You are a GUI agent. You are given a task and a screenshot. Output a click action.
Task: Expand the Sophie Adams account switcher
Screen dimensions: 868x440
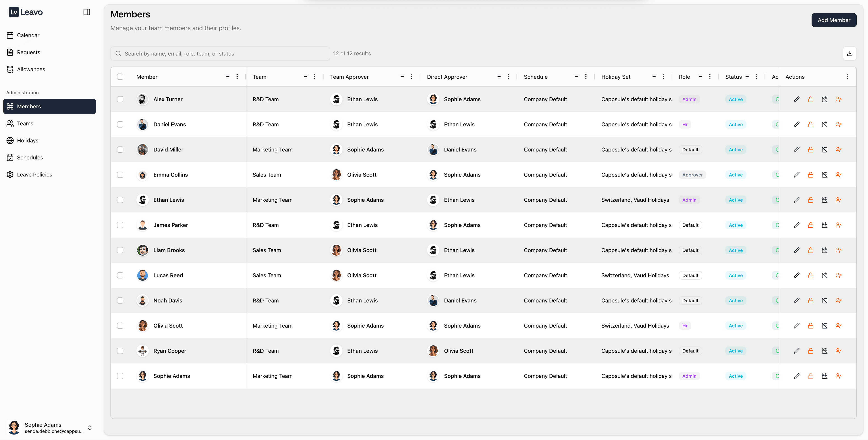tap(90, 428)
